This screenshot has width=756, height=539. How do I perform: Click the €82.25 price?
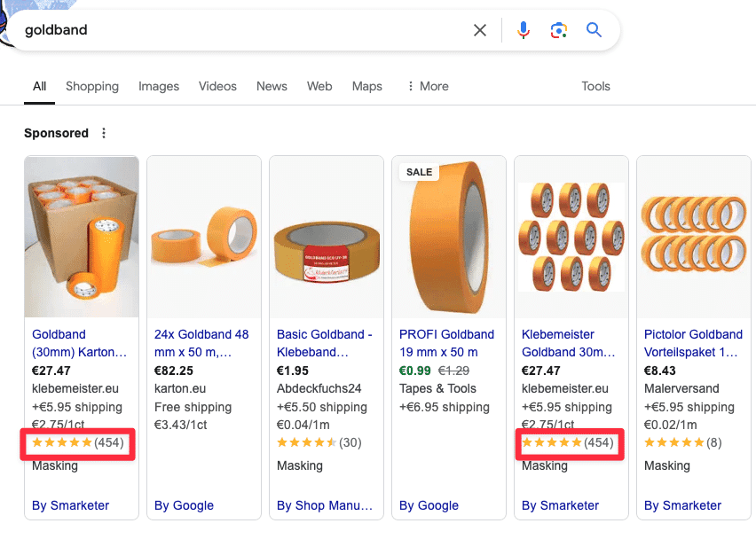[174, 371]
